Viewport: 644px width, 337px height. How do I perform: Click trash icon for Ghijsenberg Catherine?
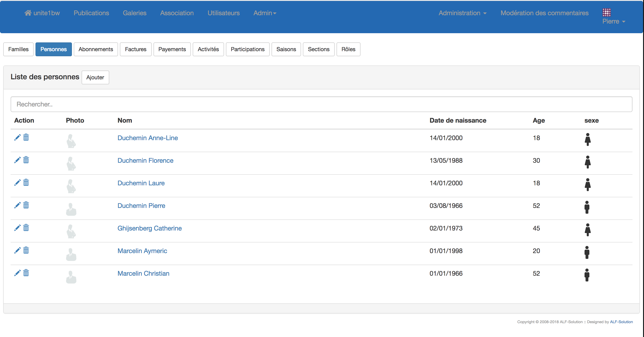pos(26,228)
